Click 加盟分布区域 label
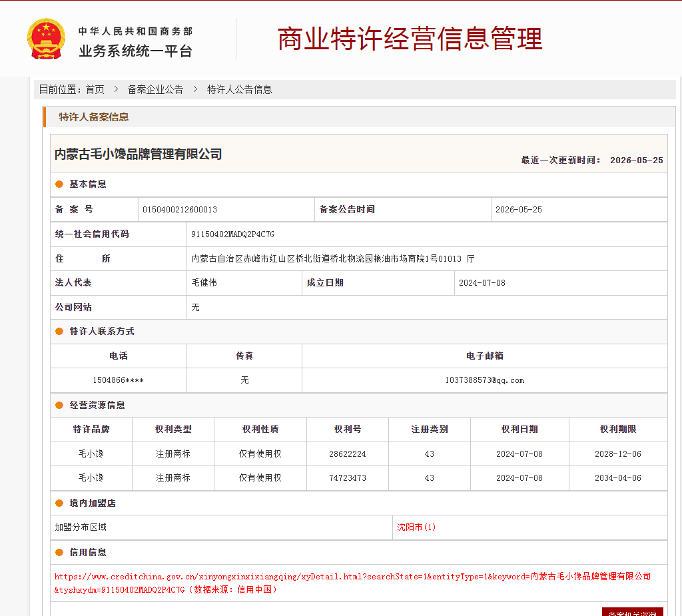Image resolution: width=682 pixels, height=616 pixels. pyautogui.click(x=81, y=527)
